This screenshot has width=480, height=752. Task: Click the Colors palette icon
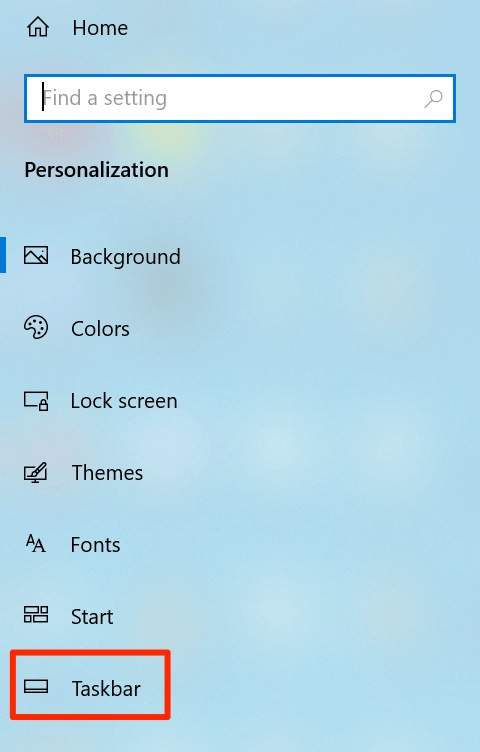click(36, 328)
